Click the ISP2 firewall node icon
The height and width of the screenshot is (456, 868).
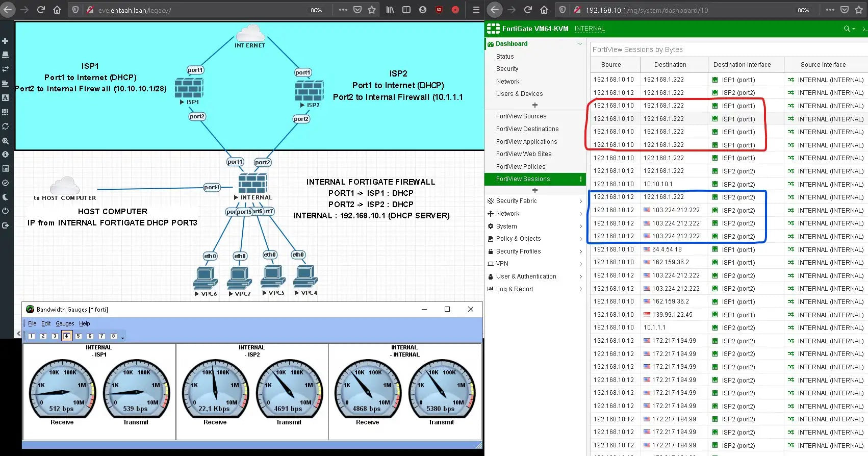tap(309, 91)
